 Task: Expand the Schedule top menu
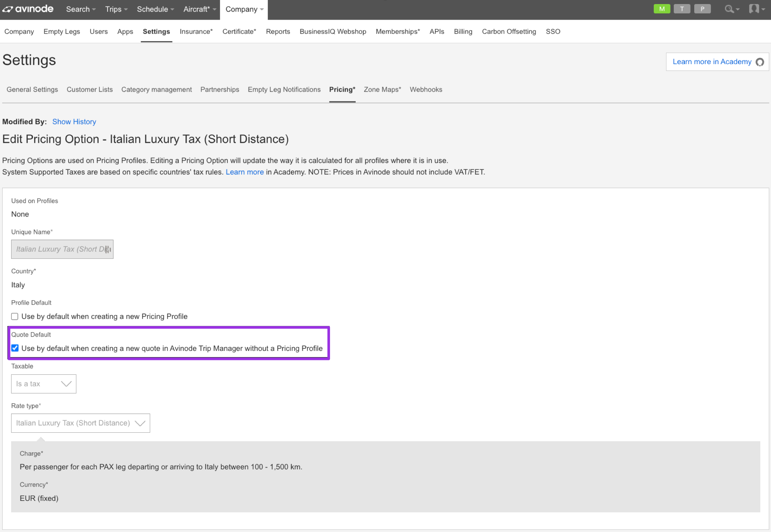pyautogui.click(x=155, y=9)
